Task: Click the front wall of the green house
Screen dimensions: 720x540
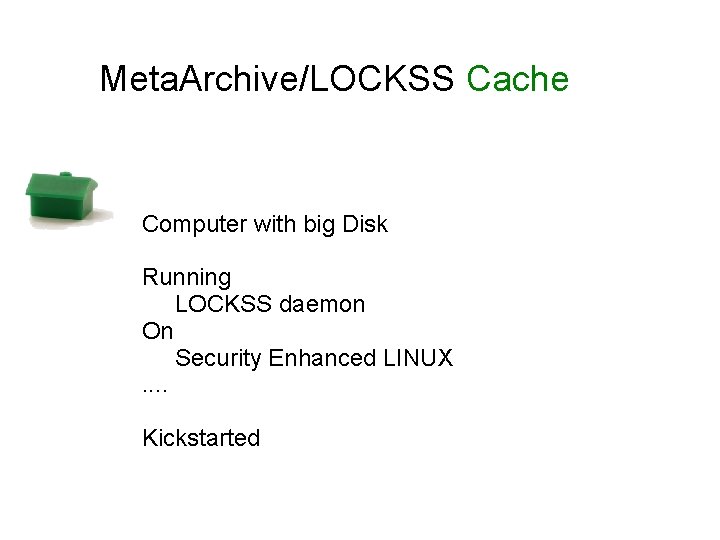Action: (x=56, y=207)
